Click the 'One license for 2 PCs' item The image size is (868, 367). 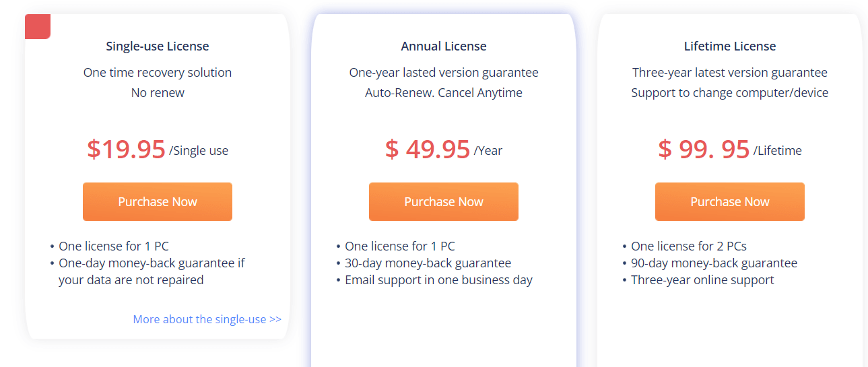(688, 246)
